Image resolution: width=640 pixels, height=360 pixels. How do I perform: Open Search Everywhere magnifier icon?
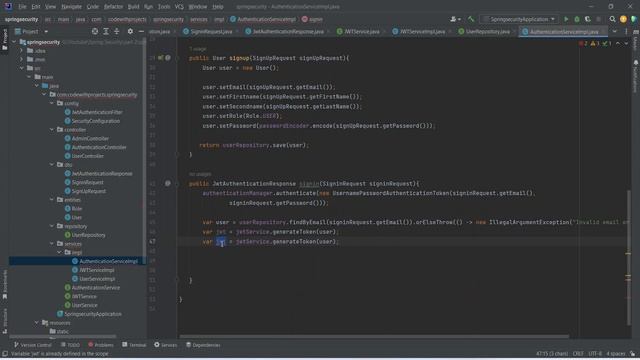click(612, 19)
